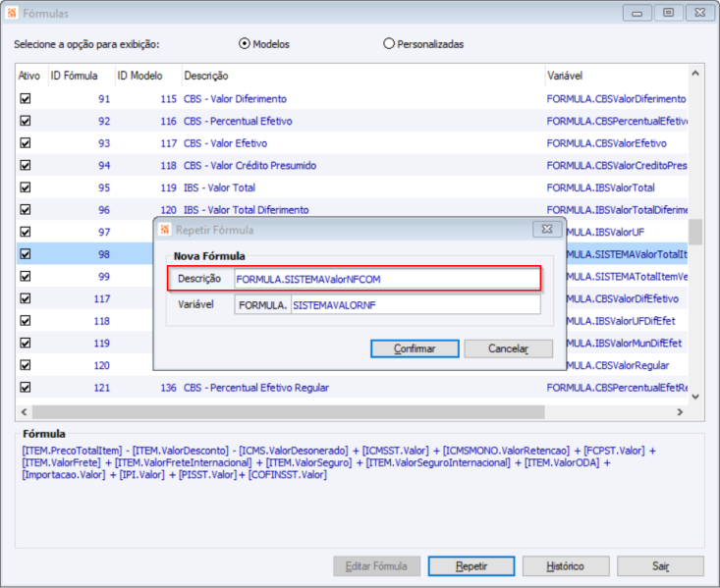Select row CBS - Valor Crédito Presumido
720x588 pixels.
click(x=352, y=165)
